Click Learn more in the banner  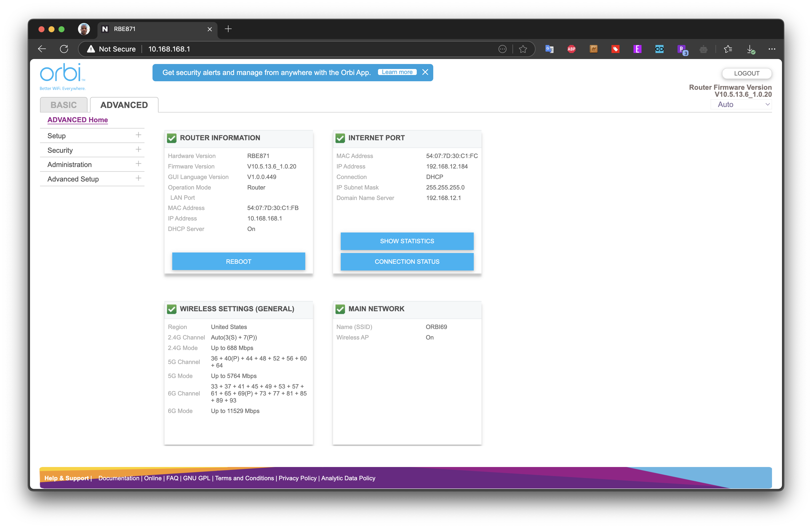397,72
